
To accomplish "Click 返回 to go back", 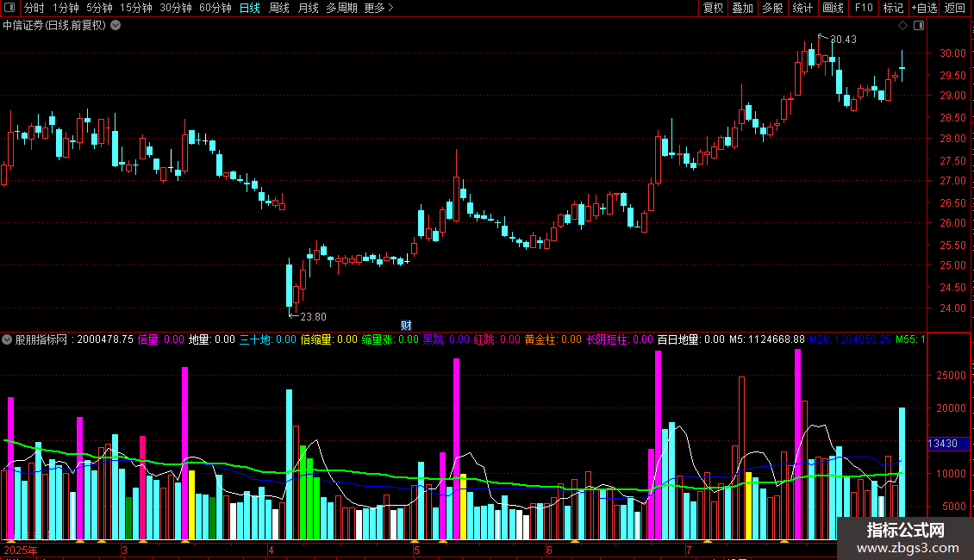I will (955, 8).
